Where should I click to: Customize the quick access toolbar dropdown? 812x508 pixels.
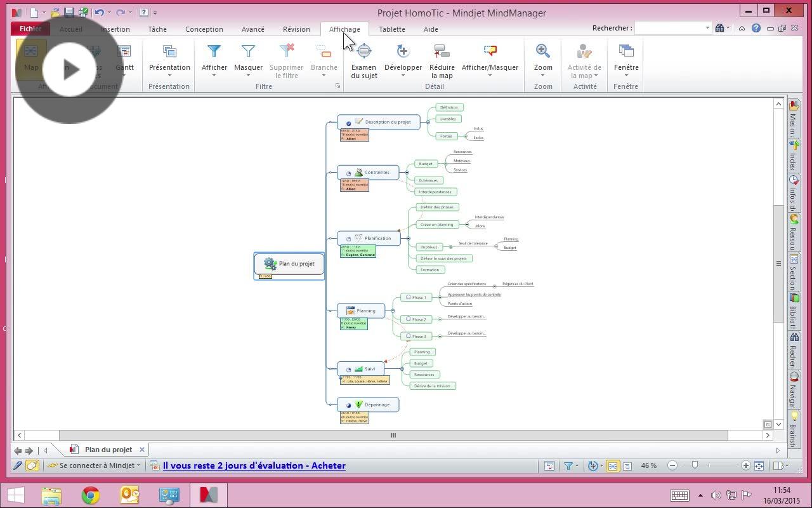click(x=155, y=12)
